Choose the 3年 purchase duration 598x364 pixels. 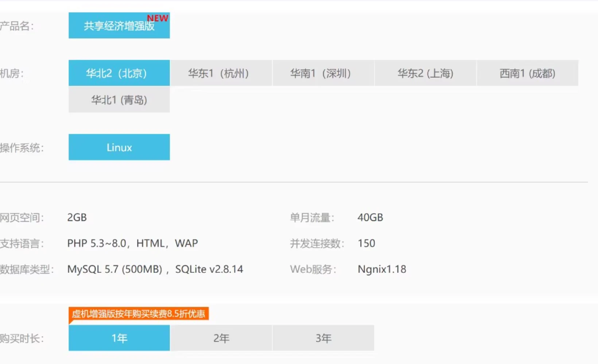[323, 338]
